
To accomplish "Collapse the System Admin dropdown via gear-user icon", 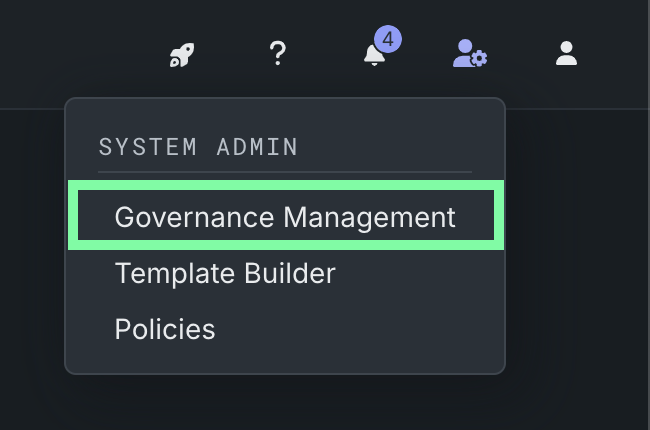I will 470,54.
